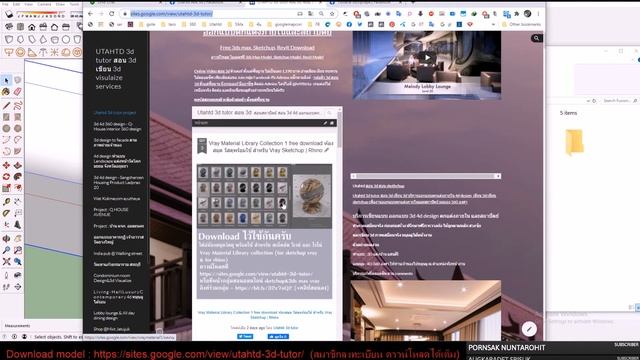Select the Circle tool in SketchUp
Image resolution: width=640 pixels, height=360 pixels.
pyautogui.click(x=6, y=128)
